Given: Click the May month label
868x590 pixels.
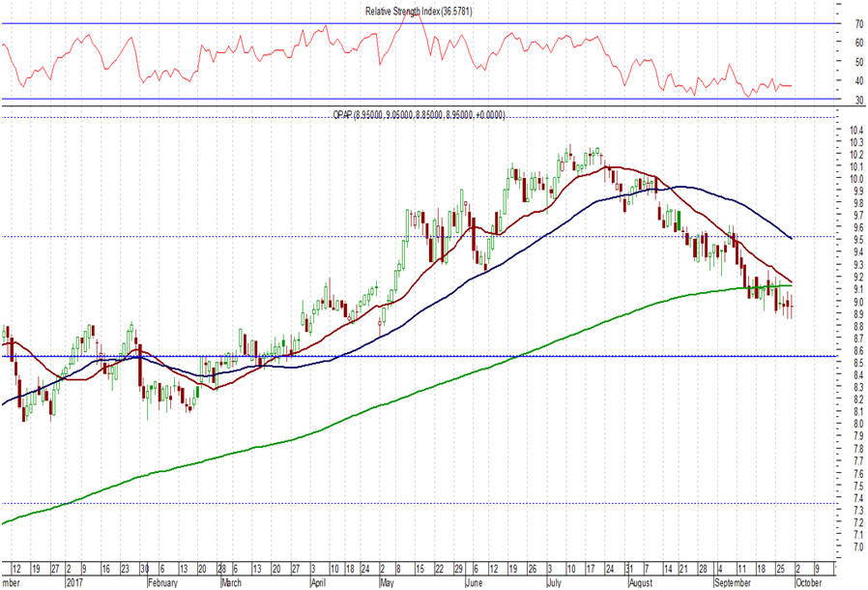Looking at the screenshot, I should point(387,583).
